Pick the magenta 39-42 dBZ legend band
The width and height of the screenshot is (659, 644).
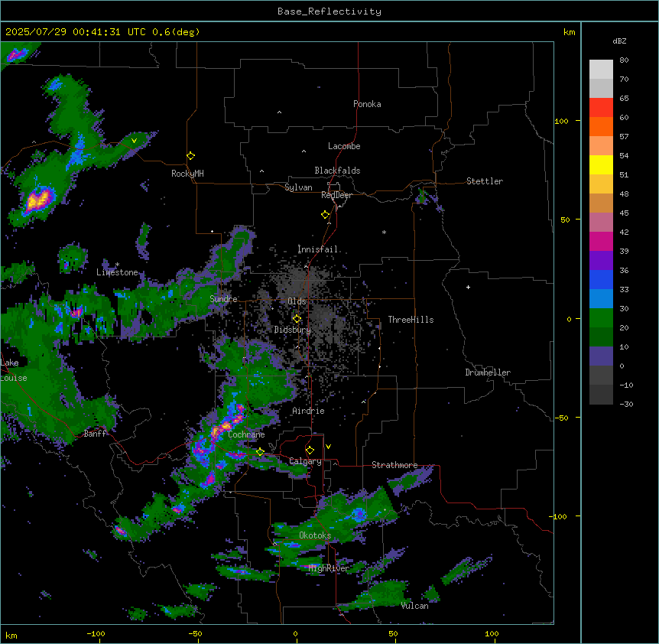(601, 241)
